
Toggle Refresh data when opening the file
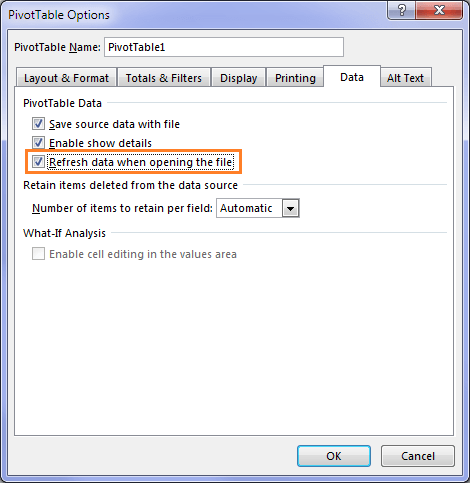[x=38, y=162]
